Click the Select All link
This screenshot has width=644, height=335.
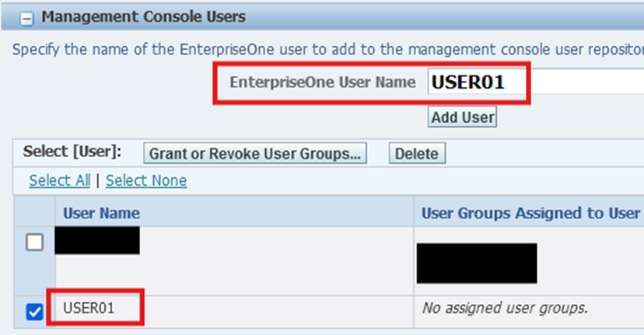point(60,180)
